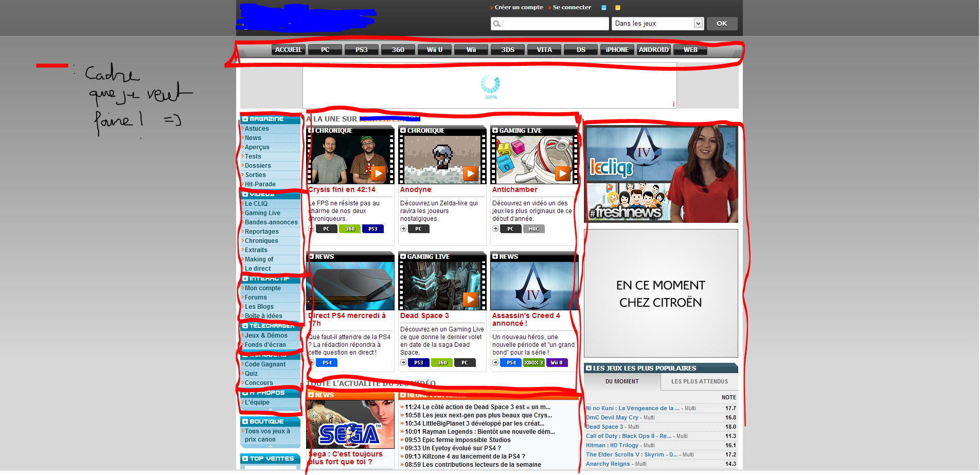This screenshot has height=475, width=980.
Task: Open the 10:01 Rayman Legends news headline
Action: tap(480, 432)
